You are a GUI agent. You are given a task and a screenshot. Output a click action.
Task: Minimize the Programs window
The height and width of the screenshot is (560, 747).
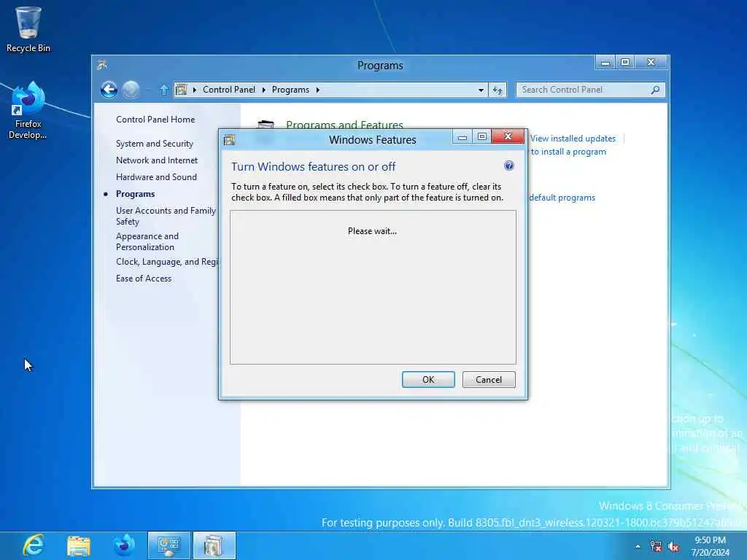(605, 63)
